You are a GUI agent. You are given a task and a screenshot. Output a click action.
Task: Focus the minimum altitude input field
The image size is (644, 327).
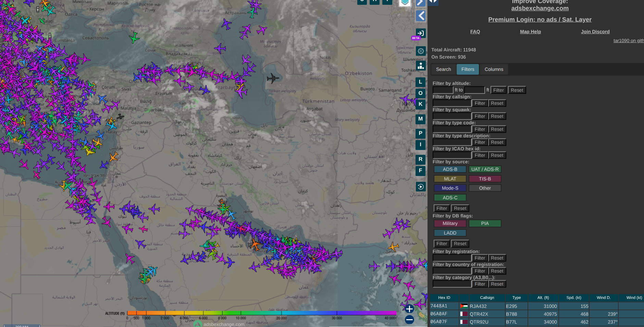[443, 90]
